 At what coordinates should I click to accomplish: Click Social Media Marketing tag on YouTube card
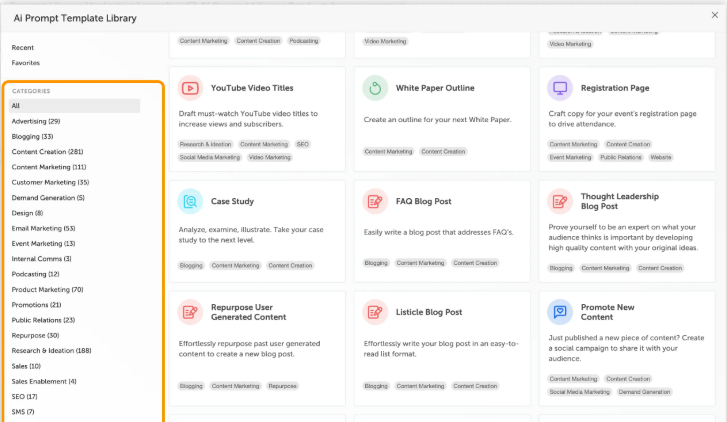(x=210, y=157)
